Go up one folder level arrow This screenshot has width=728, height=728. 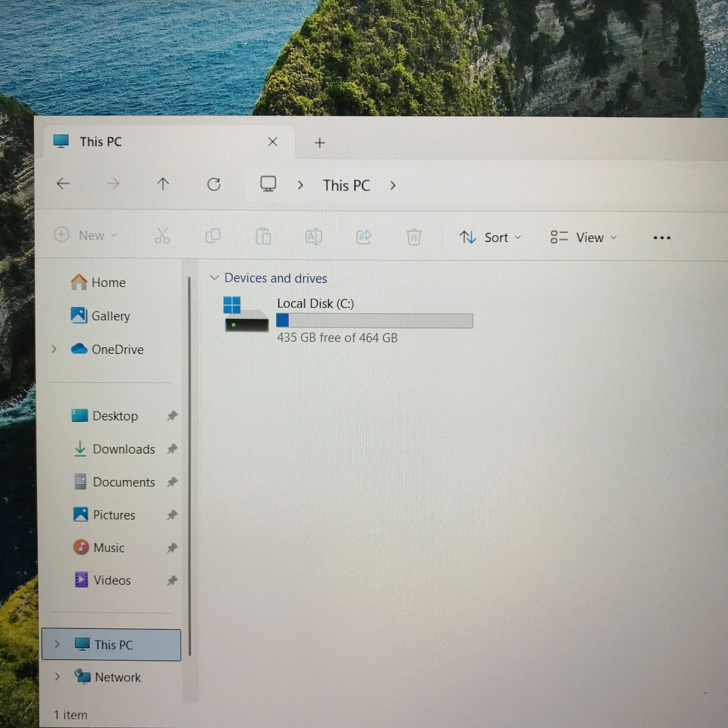tap(163, 184)
